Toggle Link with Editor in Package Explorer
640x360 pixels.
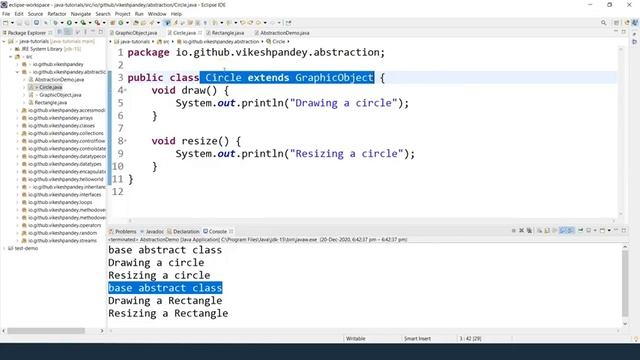pos(68,32)
